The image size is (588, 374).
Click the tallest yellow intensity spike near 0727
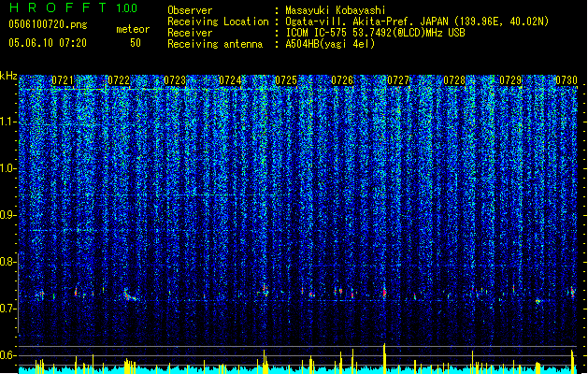click(x=384, y=358)
